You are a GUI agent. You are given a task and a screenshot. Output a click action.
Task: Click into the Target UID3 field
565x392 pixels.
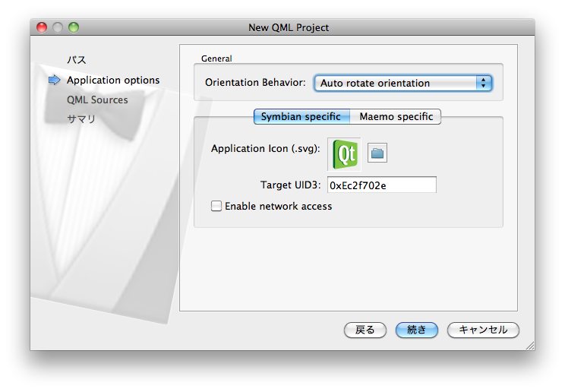381,185
